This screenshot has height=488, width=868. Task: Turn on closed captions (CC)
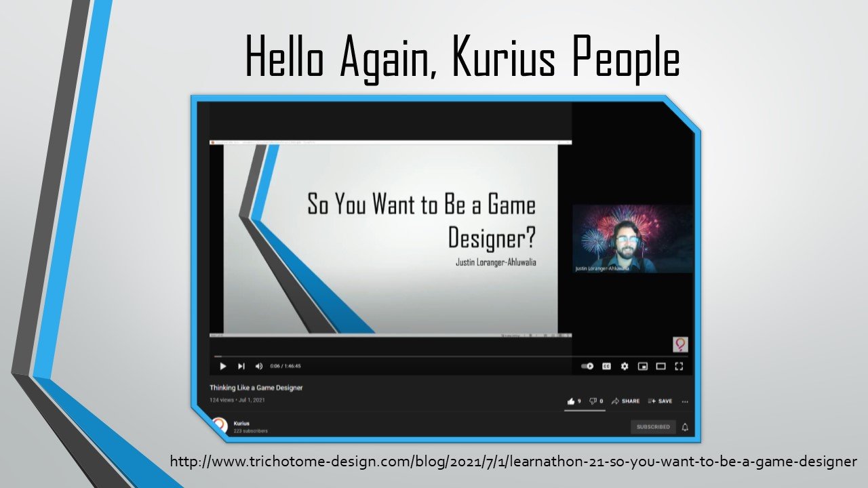pyautogui.click(x=606, y=366)
